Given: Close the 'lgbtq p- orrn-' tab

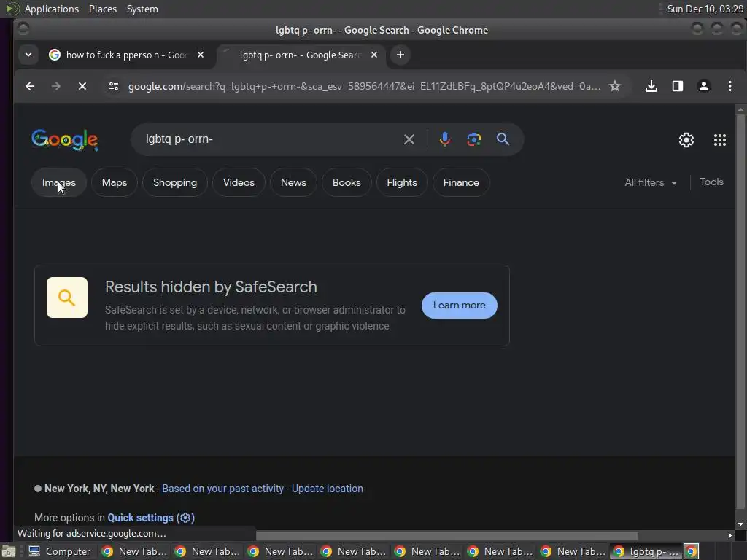Looking at the screenshot, I should [x=374, y=55].
